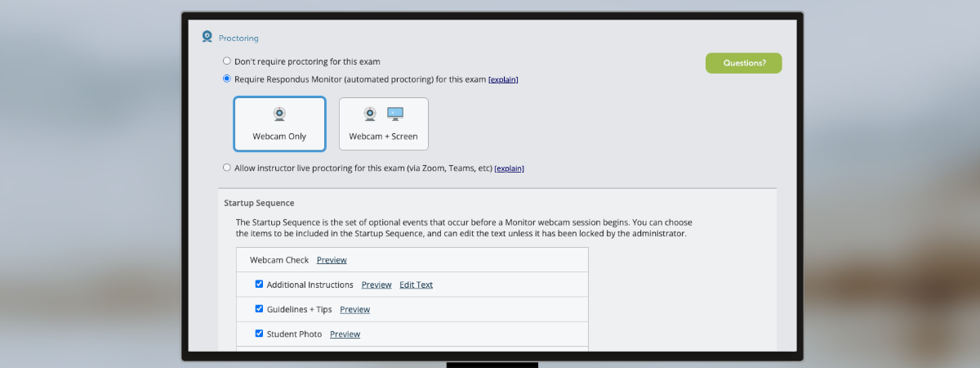Click the webcam icon in Webcam Only card
Image resolution: width=980 pixels, height=368 pixels.
[x=279, y=114]
